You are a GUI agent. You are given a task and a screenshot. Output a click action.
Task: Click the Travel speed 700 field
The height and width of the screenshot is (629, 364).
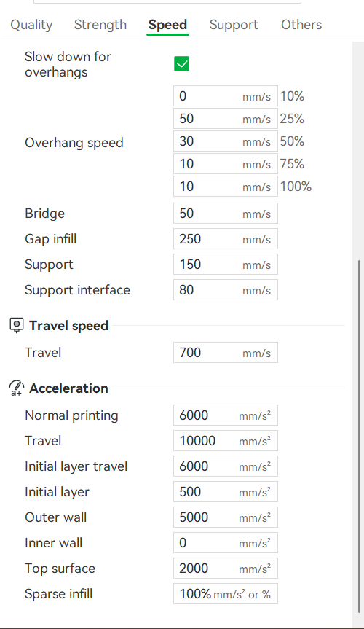pos(226,353)
